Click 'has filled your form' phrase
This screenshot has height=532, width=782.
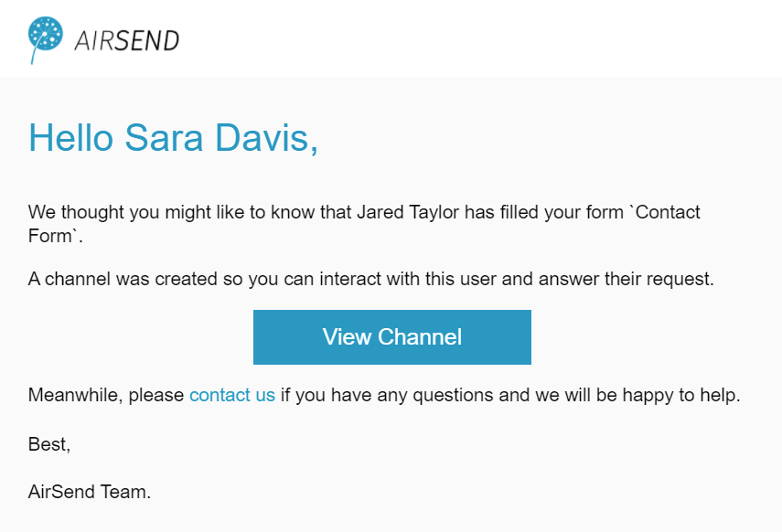[x=544, y=212]
